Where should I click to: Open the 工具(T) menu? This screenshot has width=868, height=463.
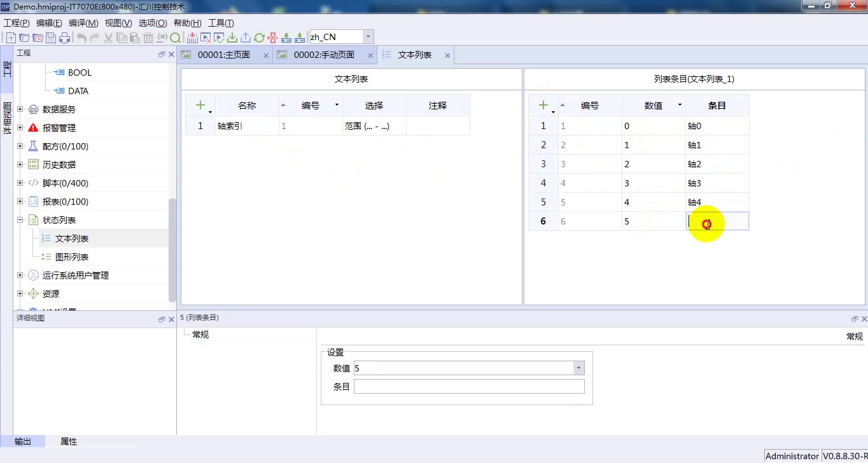221,23
